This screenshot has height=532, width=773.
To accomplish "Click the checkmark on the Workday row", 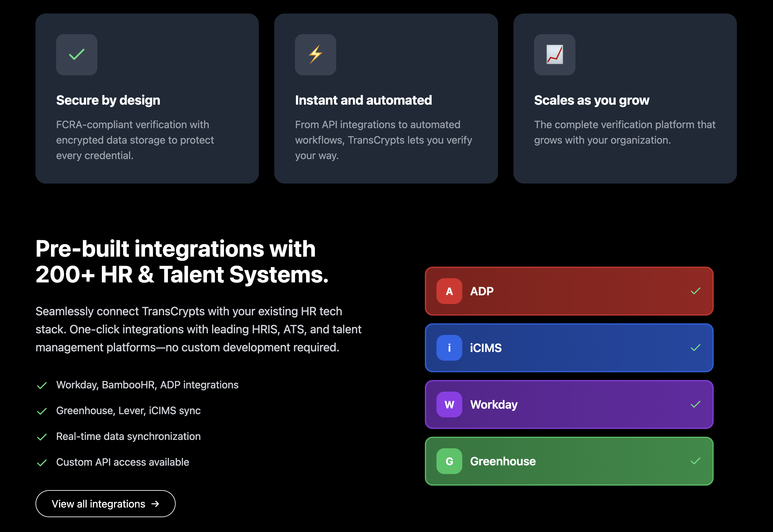I will (695, 404).
